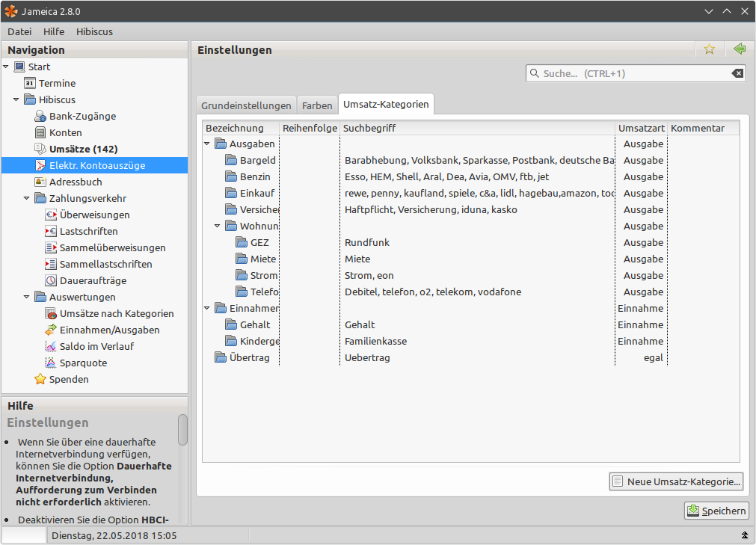Click the Hilfe panel scrollbar
This screenshot has width=756, height=545.
click(x=182, y=430)
